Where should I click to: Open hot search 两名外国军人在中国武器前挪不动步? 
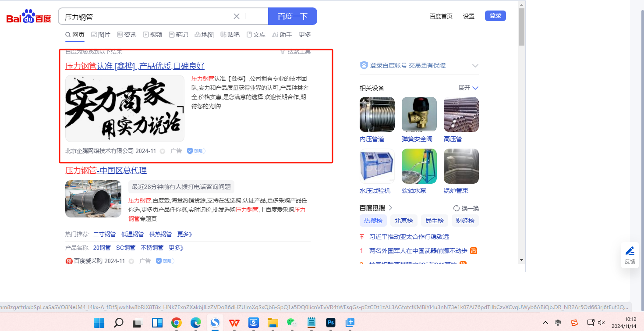coord(418,251)
